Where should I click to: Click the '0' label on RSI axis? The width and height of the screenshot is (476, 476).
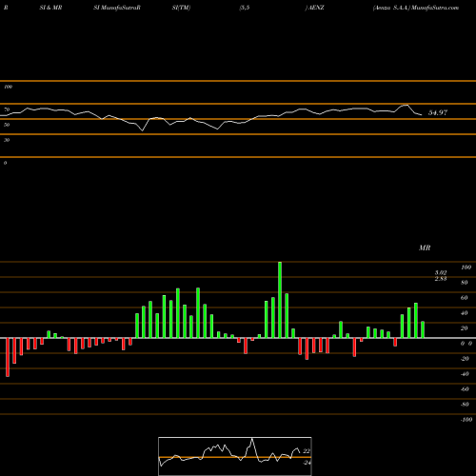[5, 163]
